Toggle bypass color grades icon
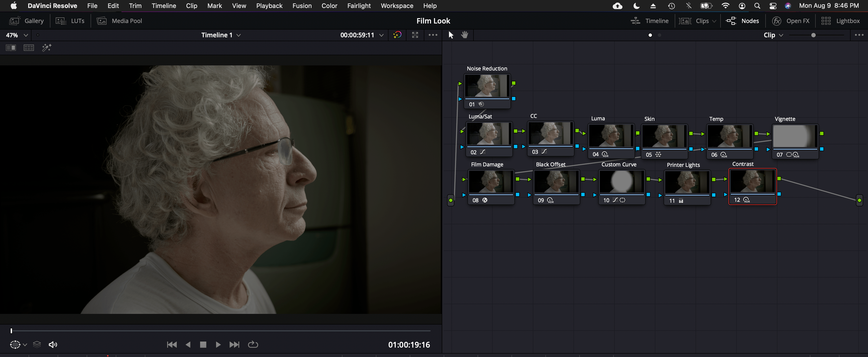The image size is (868, 357). pyautogui.click(x=397, y=35)
